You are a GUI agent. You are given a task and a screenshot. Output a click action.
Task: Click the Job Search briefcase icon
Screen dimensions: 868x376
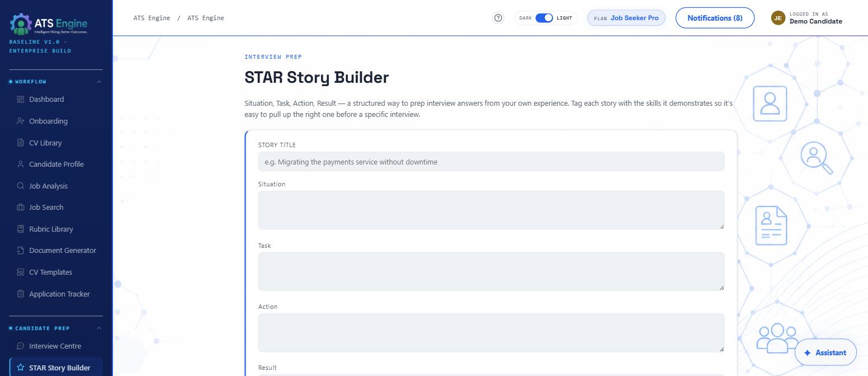21,207
